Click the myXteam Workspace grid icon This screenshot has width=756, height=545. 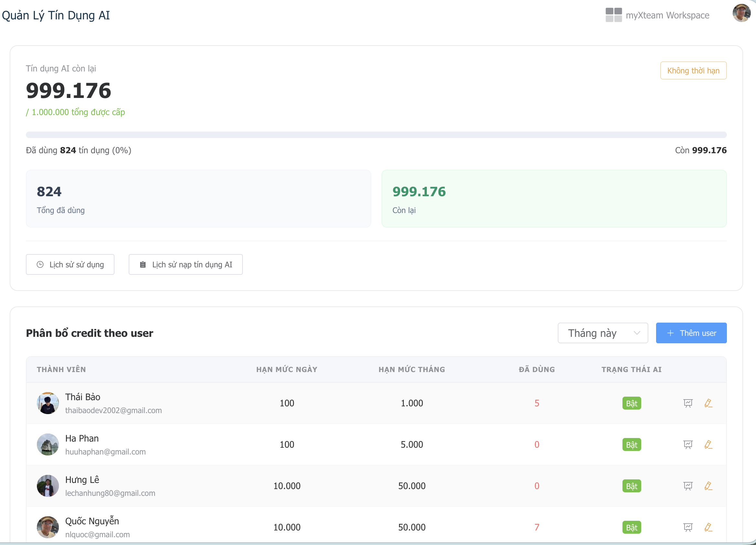[x=614, y=15]
